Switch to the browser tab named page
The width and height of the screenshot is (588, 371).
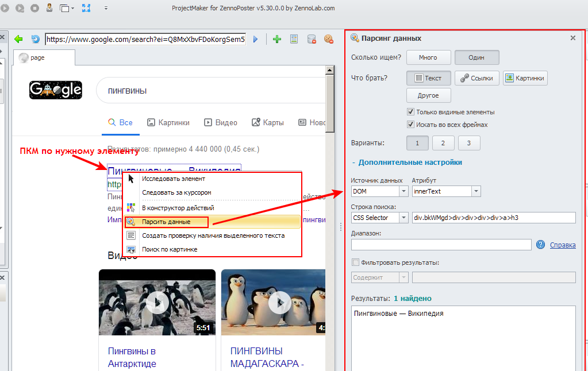pos(44,57)
